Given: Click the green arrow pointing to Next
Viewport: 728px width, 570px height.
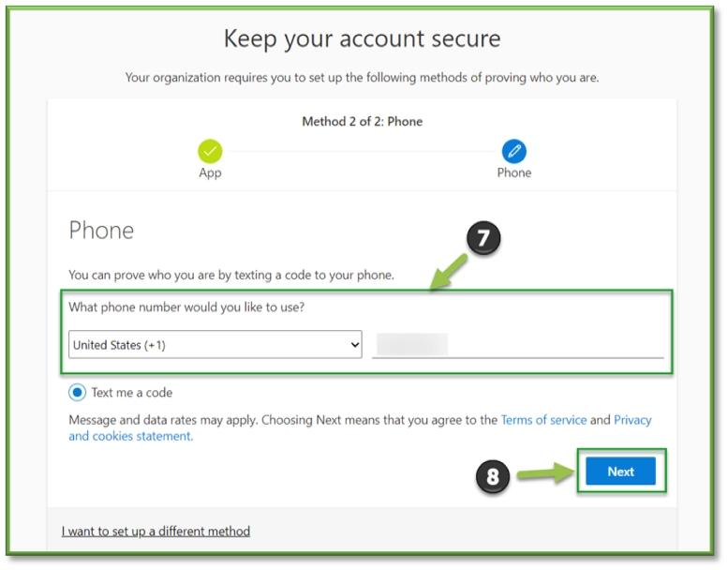Looking at the screenshot, I should click(545, 472).
